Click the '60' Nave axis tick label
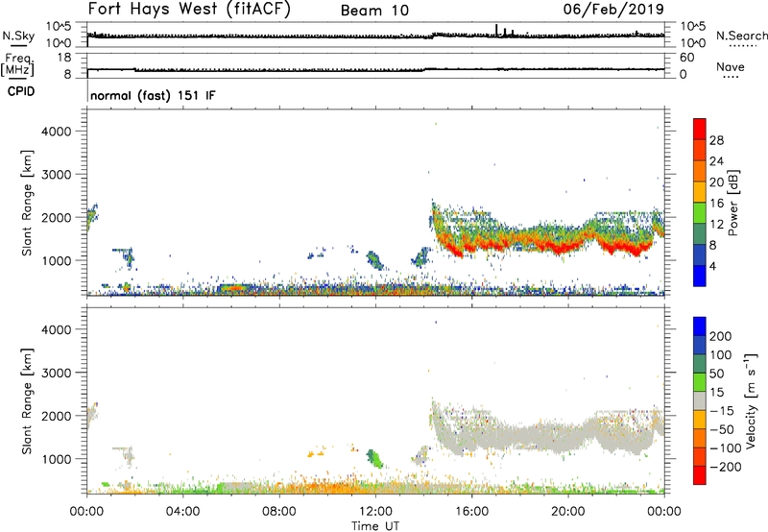 point(686,58)
